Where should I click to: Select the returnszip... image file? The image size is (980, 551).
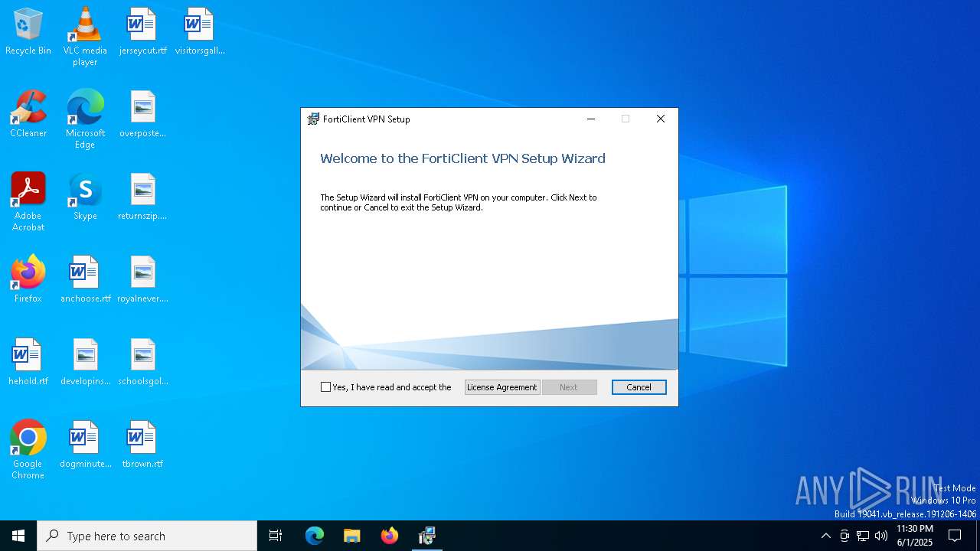142,197
